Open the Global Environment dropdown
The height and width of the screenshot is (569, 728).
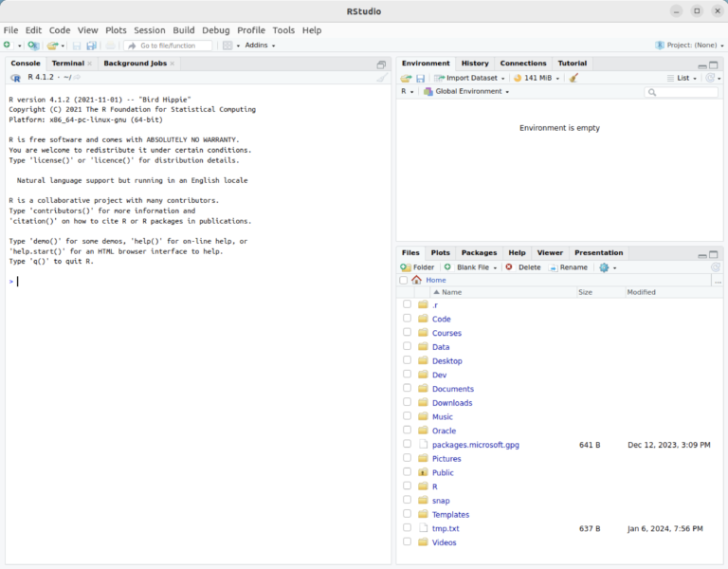(x=466, y=91)
